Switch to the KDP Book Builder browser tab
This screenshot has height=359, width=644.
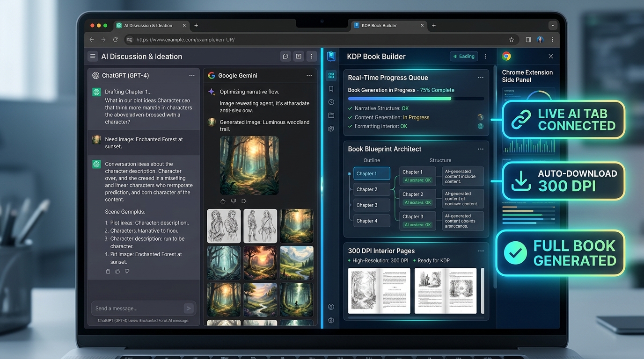[x=388, y=25]
